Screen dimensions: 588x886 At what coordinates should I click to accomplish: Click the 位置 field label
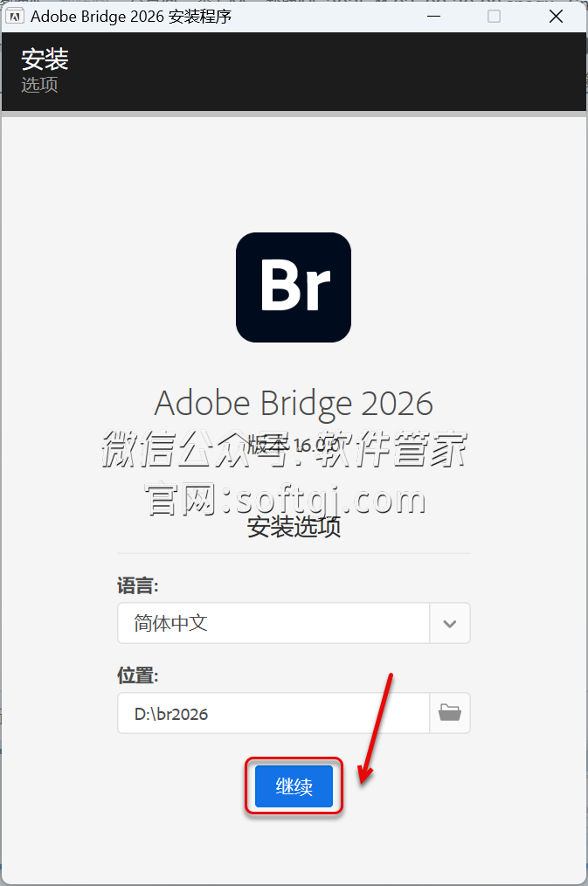point(137,675)
